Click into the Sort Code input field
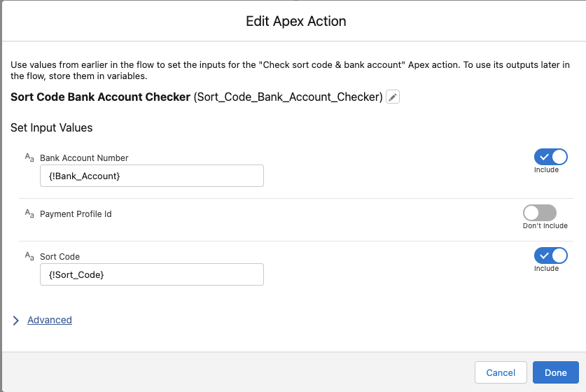Screen dimensions: 586x392 click(x=152, y=274)
